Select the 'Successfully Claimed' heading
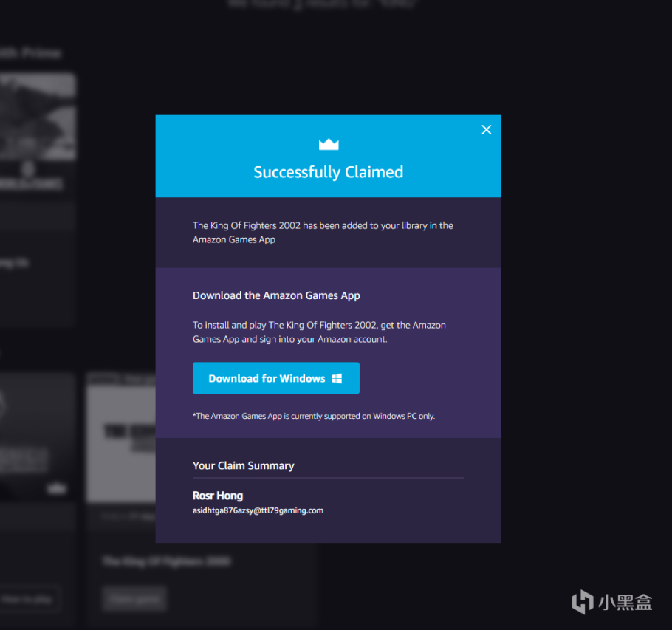The height and width of the screenshot is (630, 672). (329, 172)
